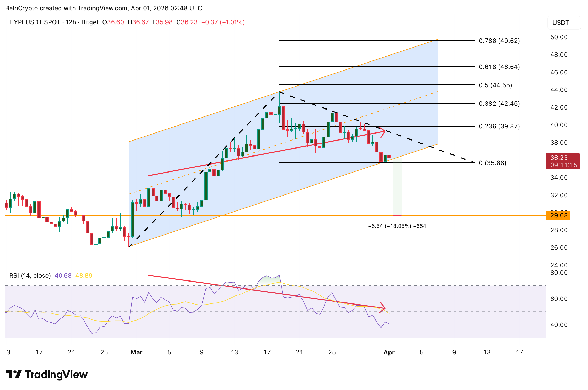588x390 pixels.
Task: Click the Mar label on the time axis
Action: [137, 352]
